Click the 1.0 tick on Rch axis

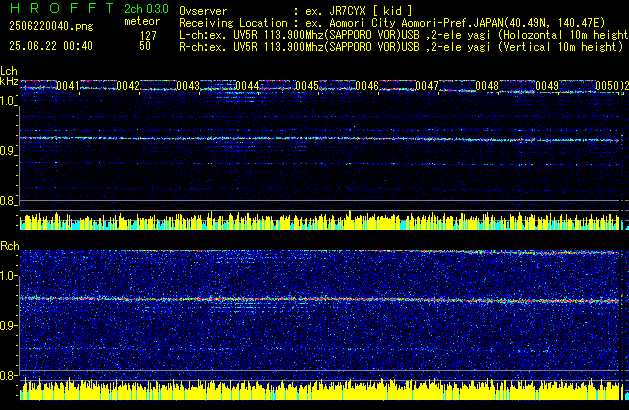pyautogui.click(x=8, y=276)
